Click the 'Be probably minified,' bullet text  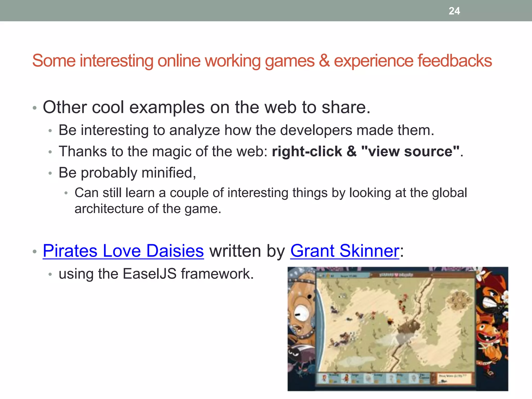pyautogui.click(x=127, y=173)
